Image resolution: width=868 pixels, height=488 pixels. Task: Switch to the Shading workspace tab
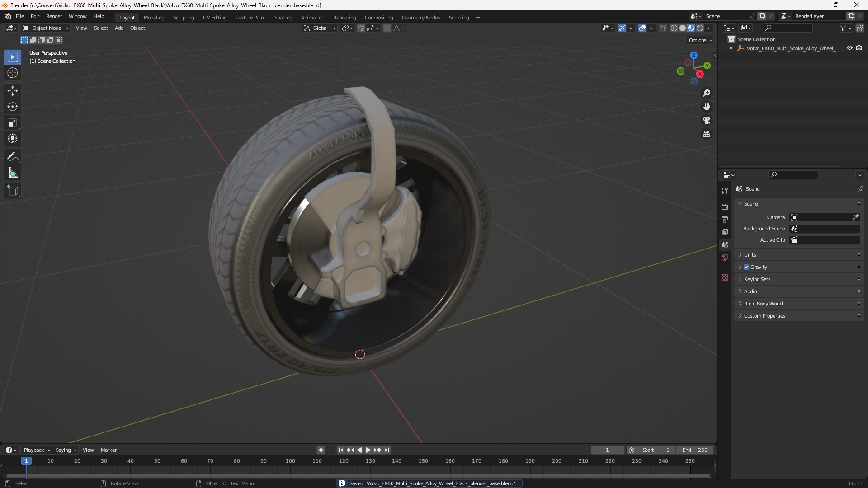(x=283, y=18)
